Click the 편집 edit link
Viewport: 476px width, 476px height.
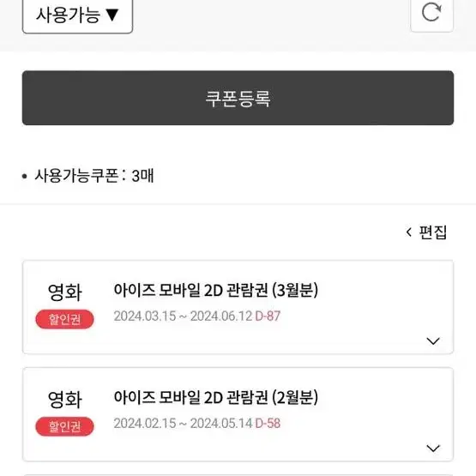433,232
